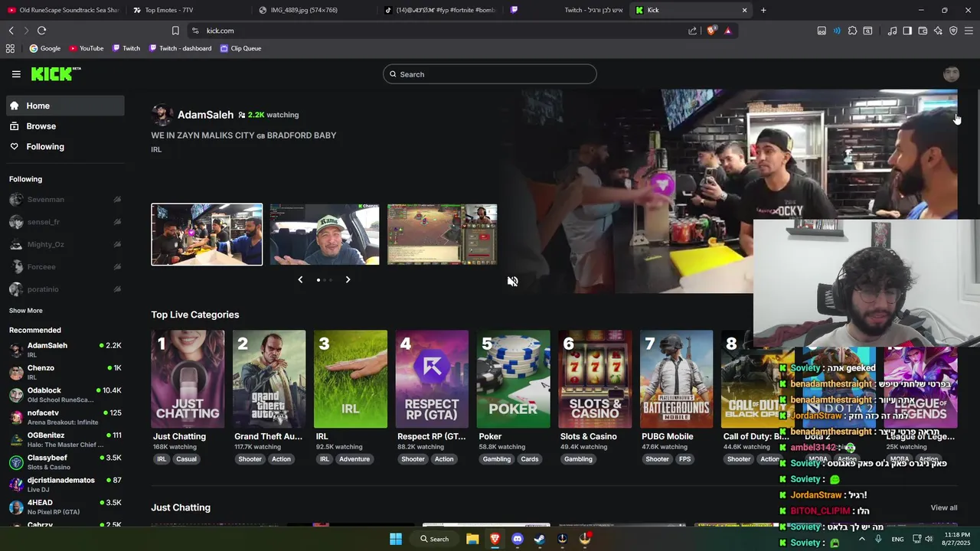Toggle the Forceee notification bell icon
The width and height of the screenshot is (980, 551).
[117, 267]
